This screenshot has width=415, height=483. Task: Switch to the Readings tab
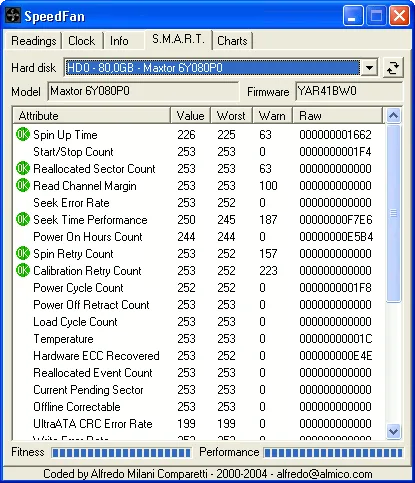pyautogui.click(x=33, y=41)
